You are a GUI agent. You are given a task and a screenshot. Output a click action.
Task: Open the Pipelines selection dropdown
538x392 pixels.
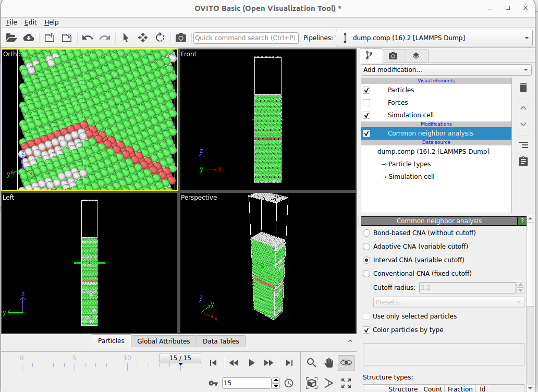point(434,38)
